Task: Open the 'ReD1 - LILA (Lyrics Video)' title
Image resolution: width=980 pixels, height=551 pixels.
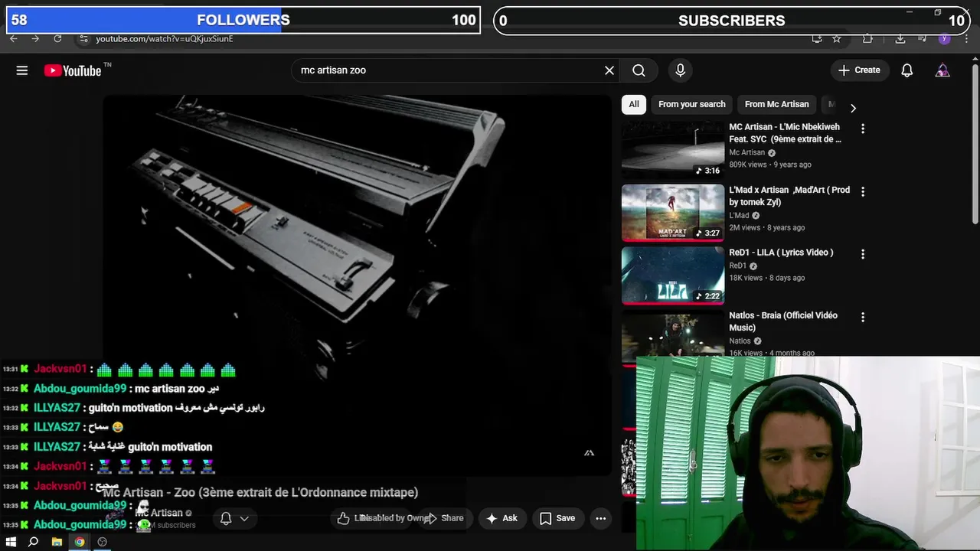Action: (x=781, y=253)
